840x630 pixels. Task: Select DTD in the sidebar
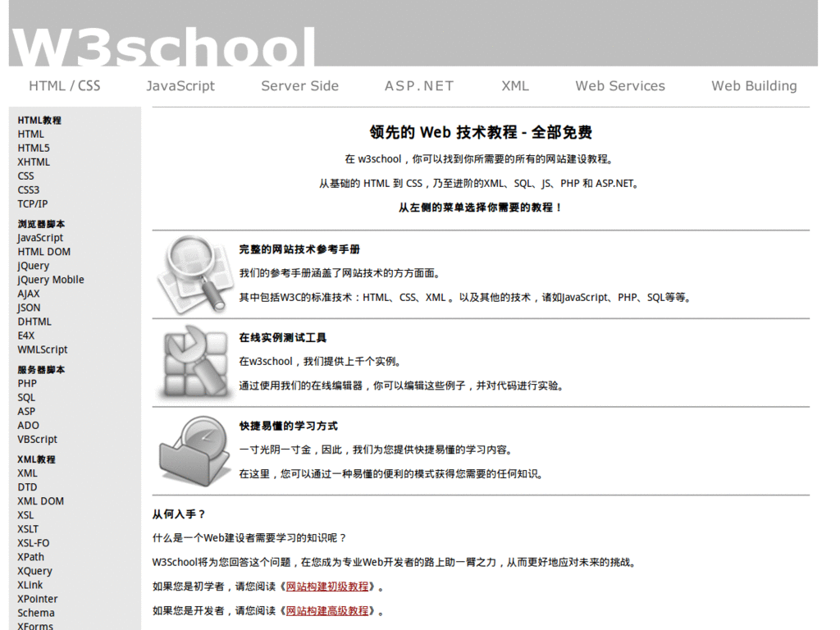click(x=27, y=487)
